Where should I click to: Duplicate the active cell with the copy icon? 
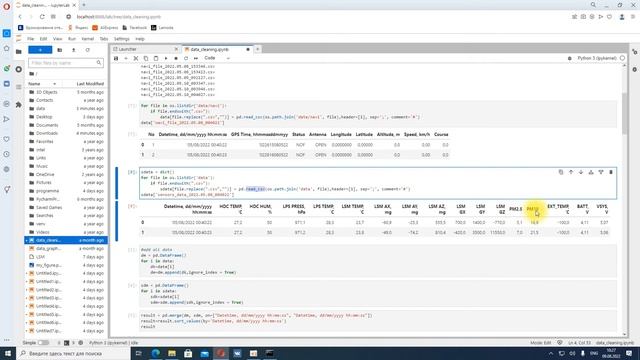click(561, 172)
